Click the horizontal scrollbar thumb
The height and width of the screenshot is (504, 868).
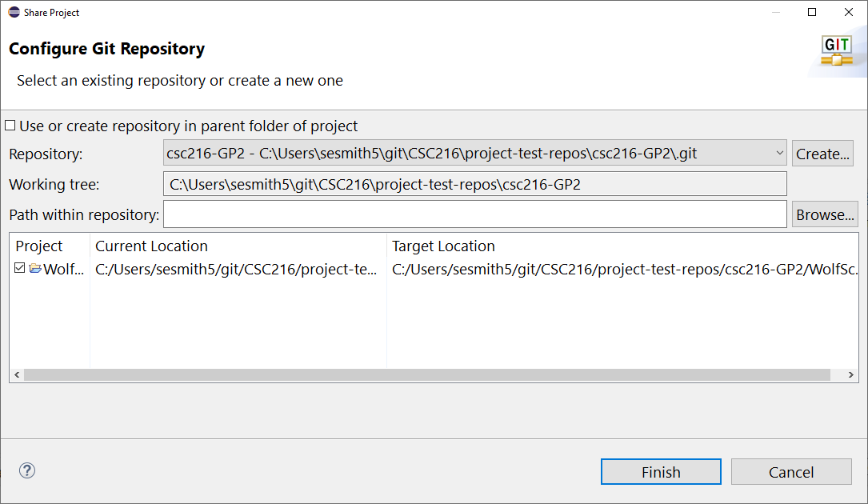click(x=427, y=375)
